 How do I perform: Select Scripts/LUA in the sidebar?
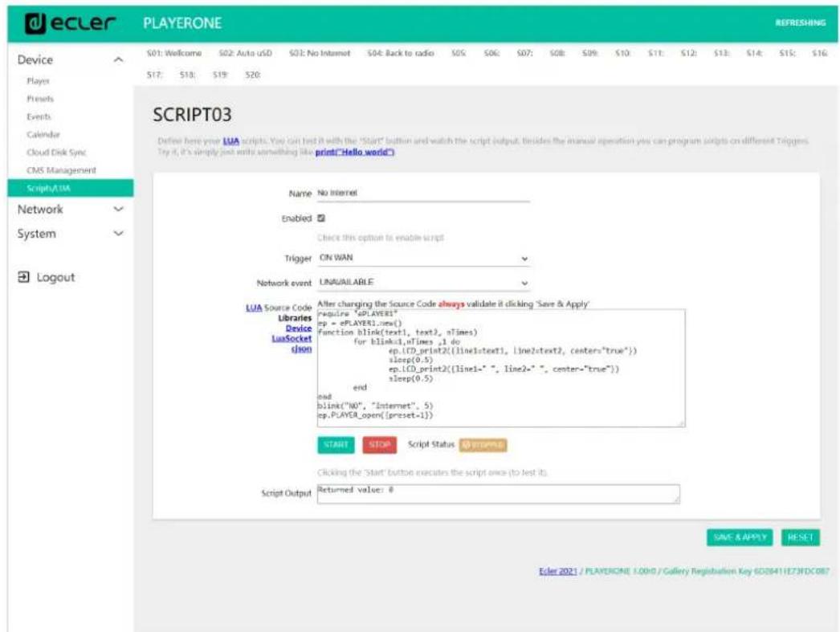(70, 188)
